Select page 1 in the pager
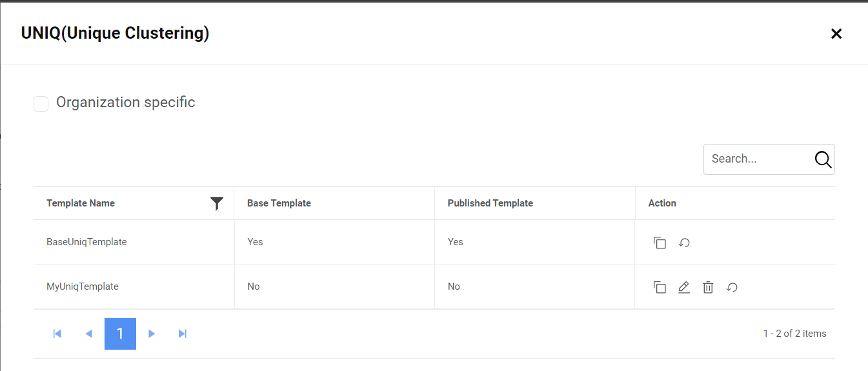 [120, 334]
